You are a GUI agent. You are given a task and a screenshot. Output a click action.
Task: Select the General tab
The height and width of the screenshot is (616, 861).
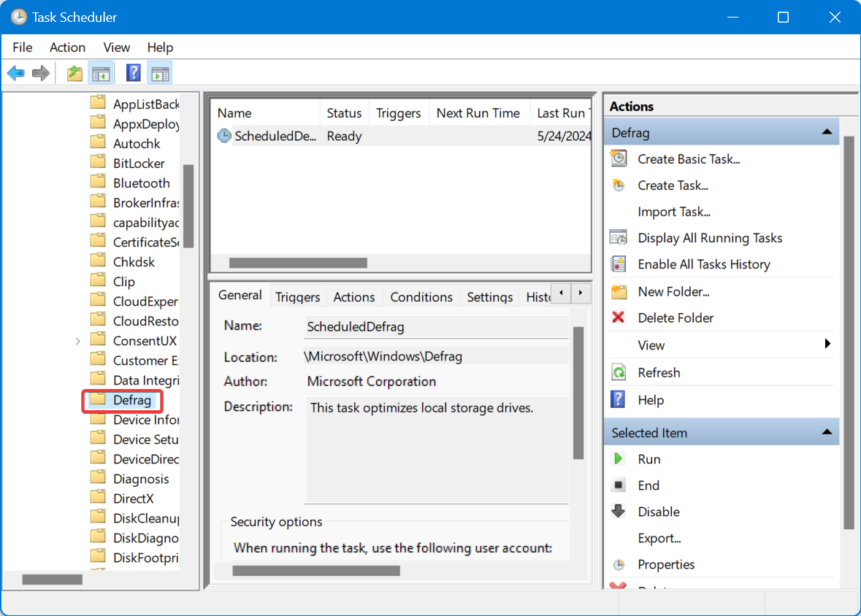tap(240, 296)
